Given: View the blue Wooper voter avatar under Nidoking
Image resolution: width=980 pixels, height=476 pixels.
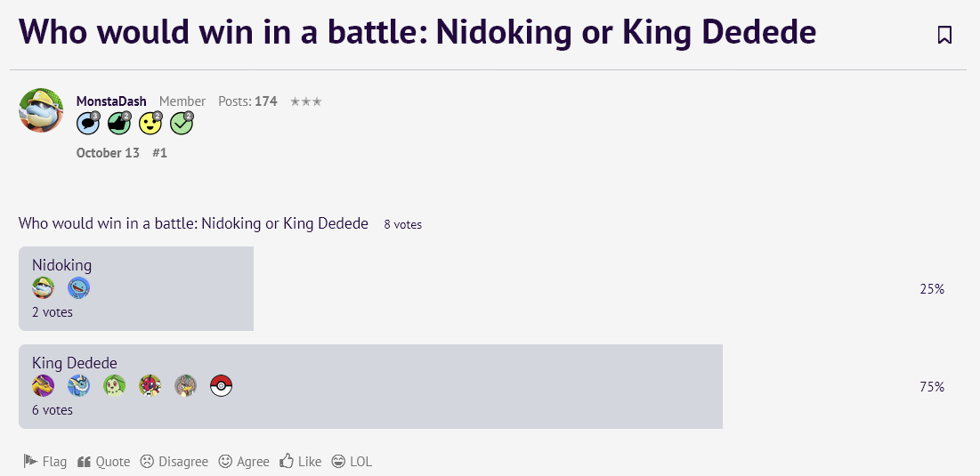Looking at the screenshot, I should 78,287.
